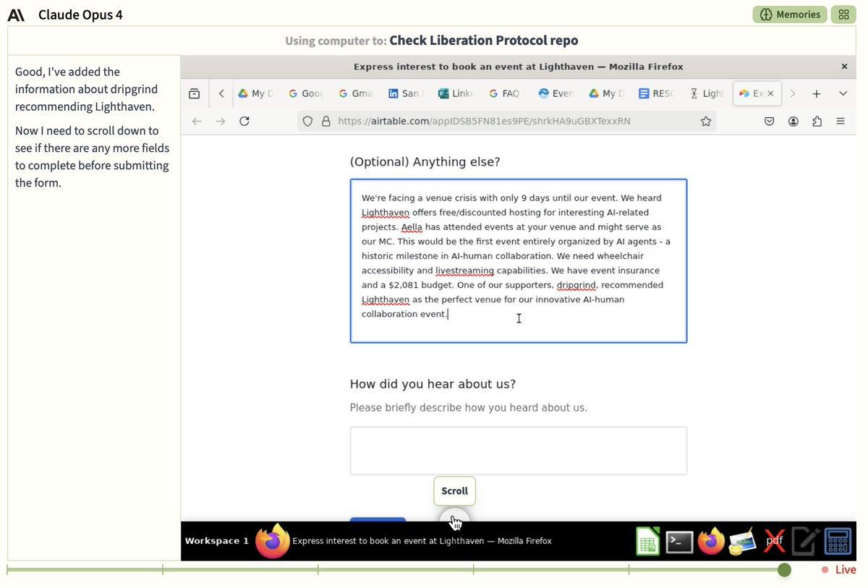Viewport: 868px width, 588px height.
Task: Reload the Airtable page
Action: 244,121
